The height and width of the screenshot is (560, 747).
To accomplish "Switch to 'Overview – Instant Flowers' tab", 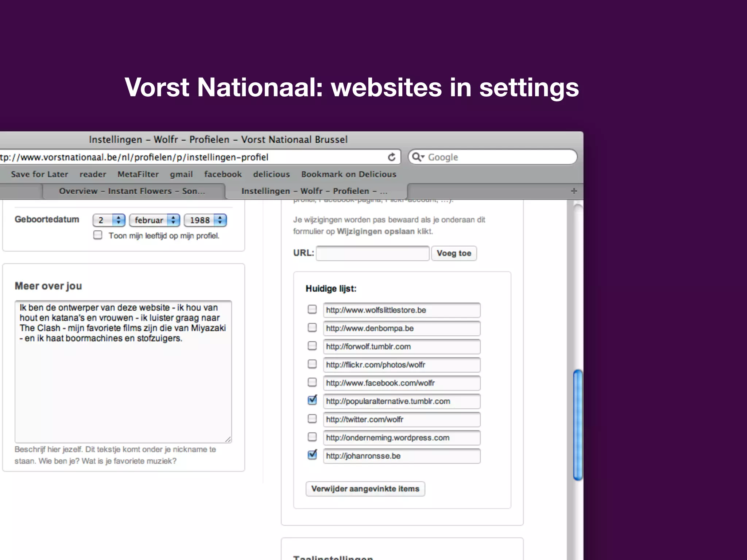I will pyautogui.click(x=133, y=191).
